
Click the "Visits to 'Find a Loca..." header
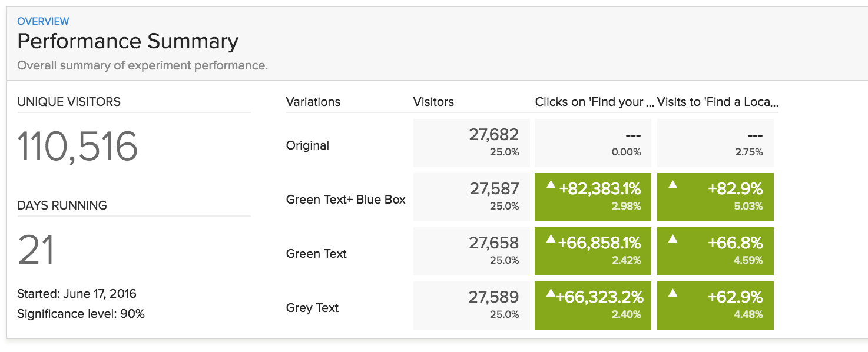coord(717,102)
